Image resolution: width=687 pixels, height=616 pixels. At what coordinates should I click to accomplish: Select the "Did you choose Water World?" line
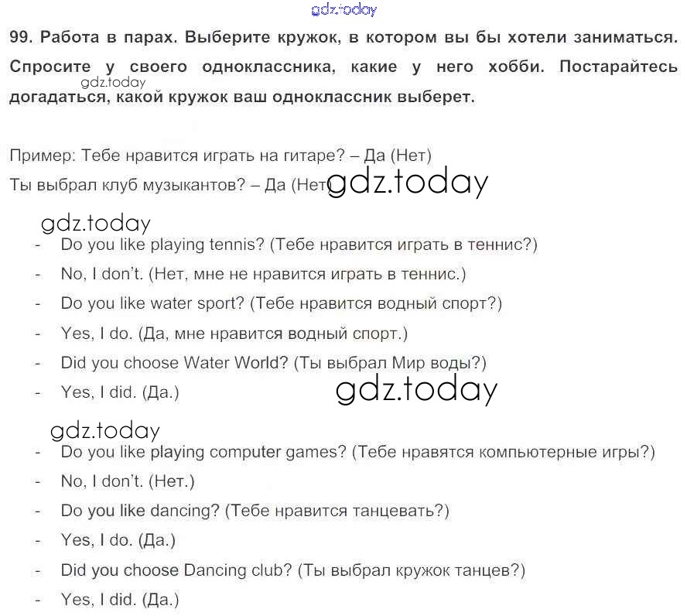273,363
